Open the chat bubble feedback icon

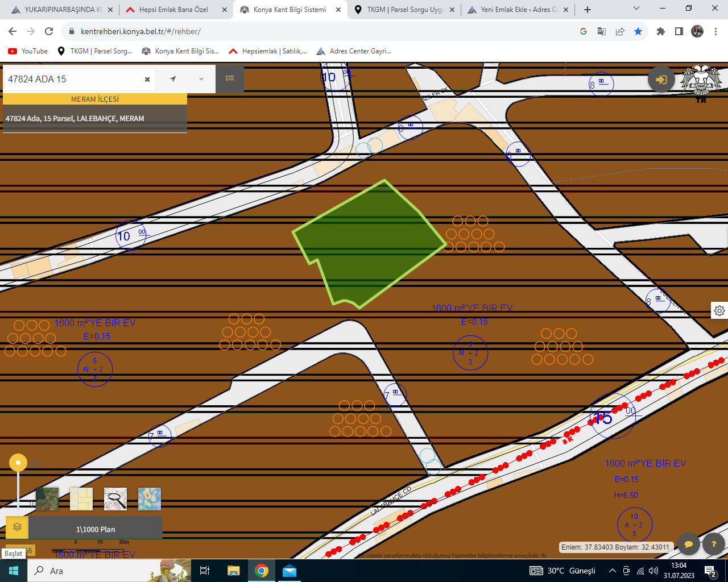(688, 544)
